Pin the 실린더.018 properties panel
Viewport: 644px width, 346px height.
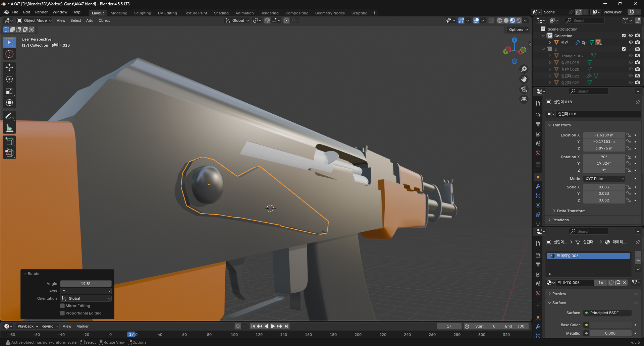(x=638, y=102)
